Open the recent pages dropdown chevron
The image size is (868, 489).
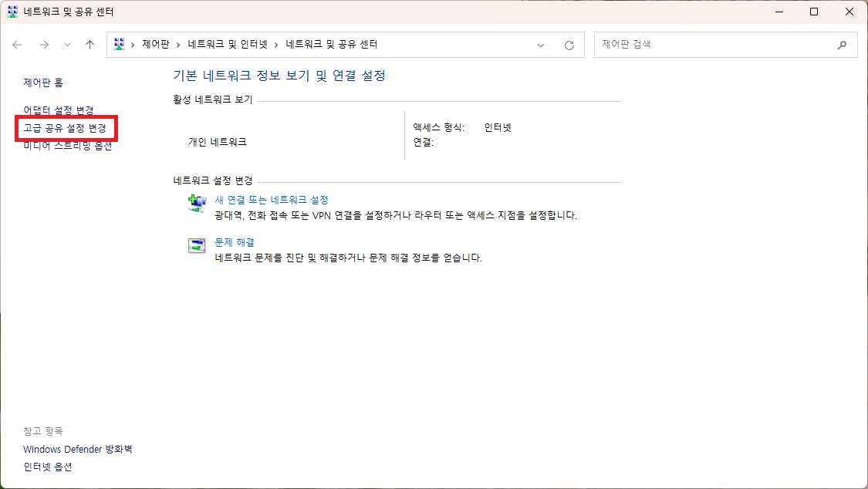[x=67, y=45]
